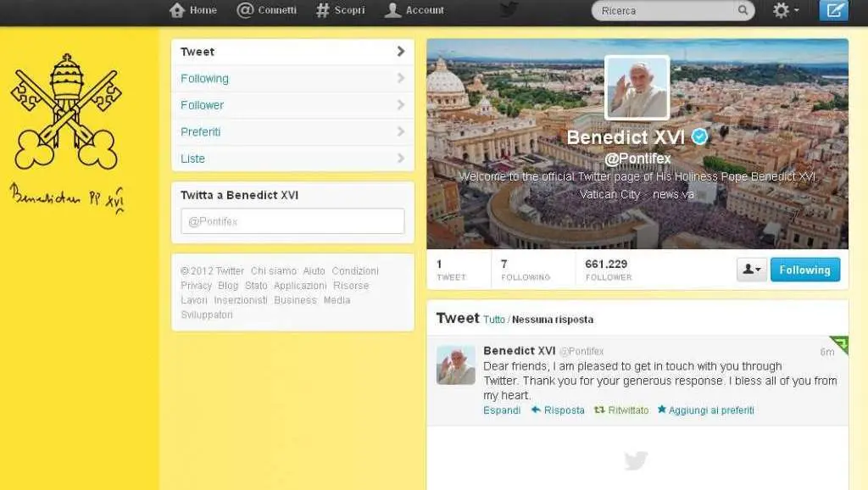The width and height of the screenshot is (868, 490).
Task: Click Benedict XVI name in the tweet
Action: click(520, 350)
